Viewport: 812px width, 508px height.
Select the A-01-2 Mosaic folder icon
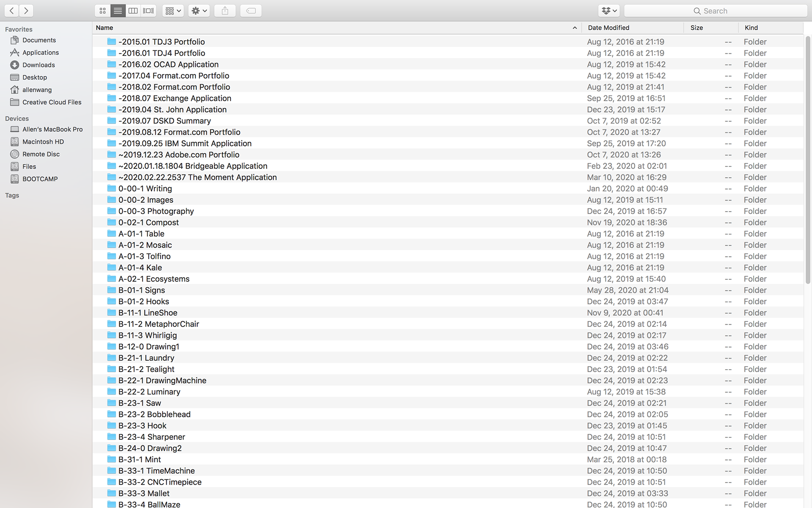pyautogui.click(x=111, y=245)
